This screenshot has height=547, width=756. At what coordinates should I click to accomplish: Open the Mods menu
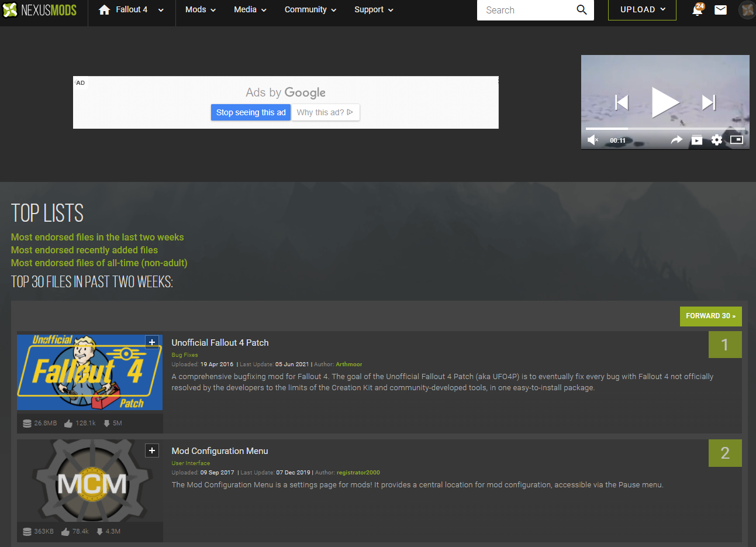click(x=201, y=10)
